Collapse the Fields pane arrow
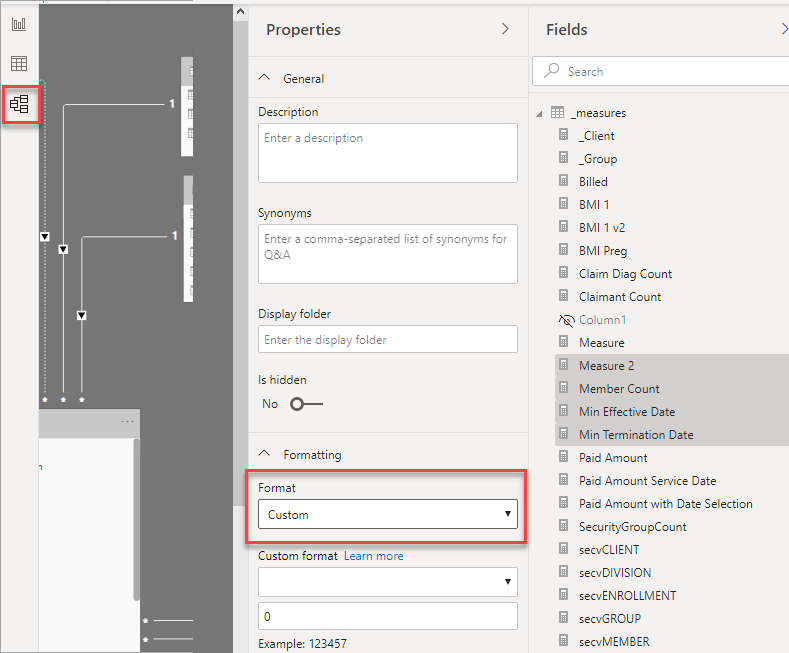Screen dimensions: 789x653 click(x=784, y=29)
